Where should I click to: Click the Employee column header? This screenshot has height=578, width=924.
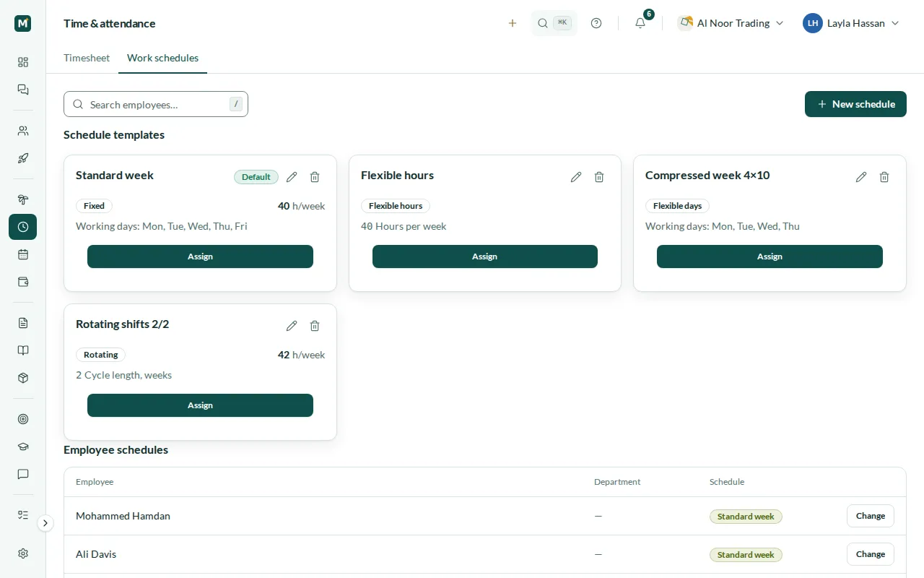click(x=95, y=482)
